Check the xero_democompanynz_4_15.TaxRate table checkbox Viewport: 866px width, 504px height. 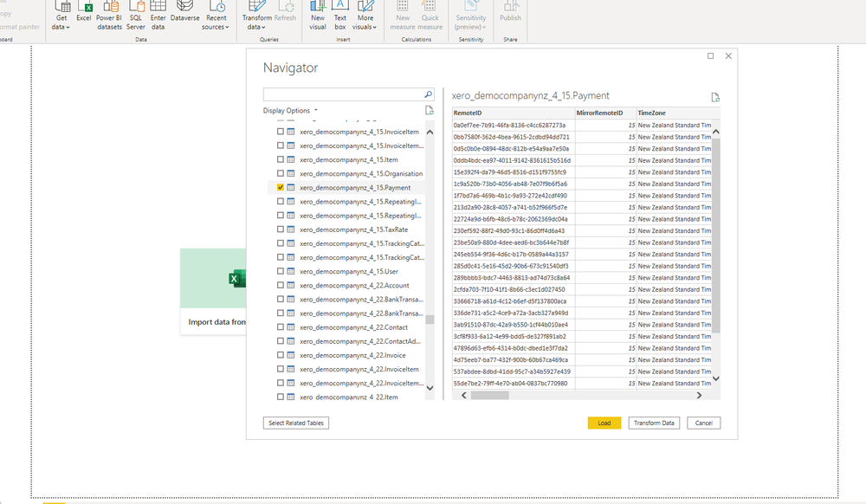[x=281, y=229]
